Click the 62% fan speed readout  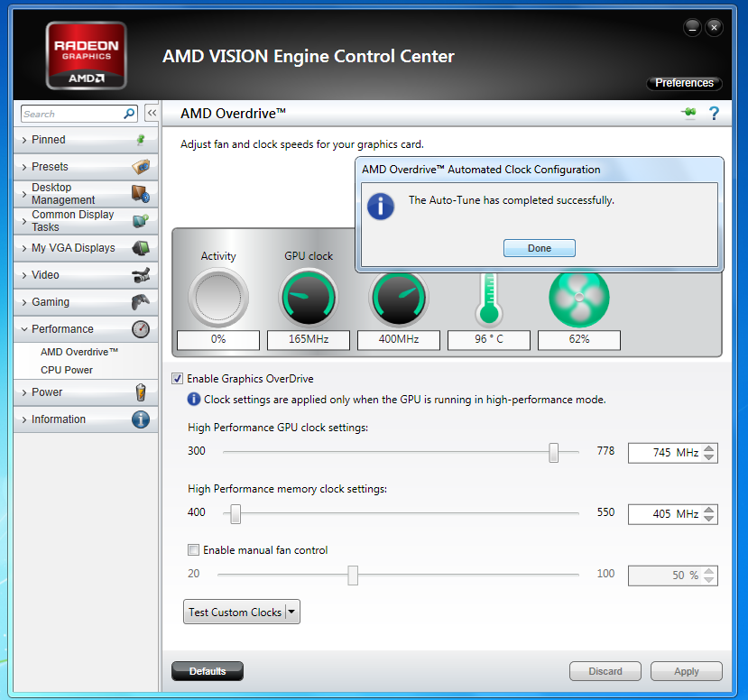pyautogui.click(x=579, y=339)
